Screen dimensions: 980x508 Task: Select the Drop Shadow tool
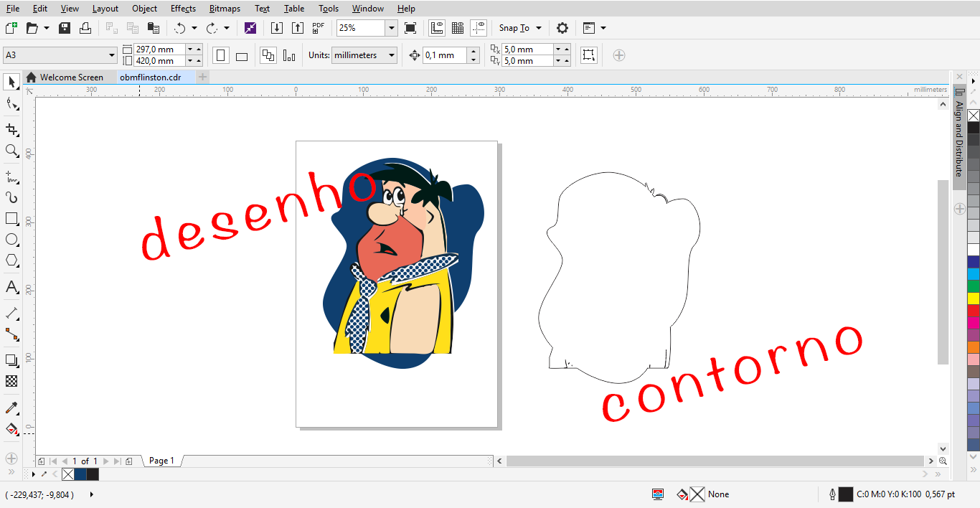tap(11, 360)
